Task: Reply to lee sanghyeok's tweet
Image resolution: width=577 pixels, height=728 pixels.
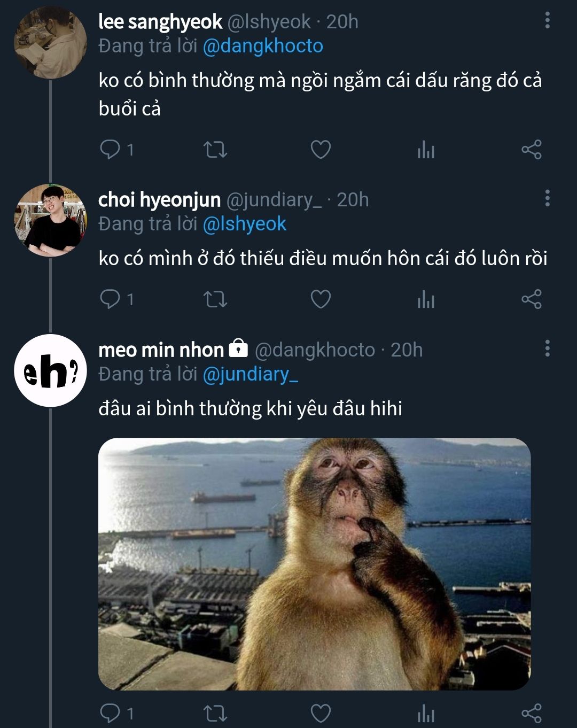Action: [x=110, y=149]
